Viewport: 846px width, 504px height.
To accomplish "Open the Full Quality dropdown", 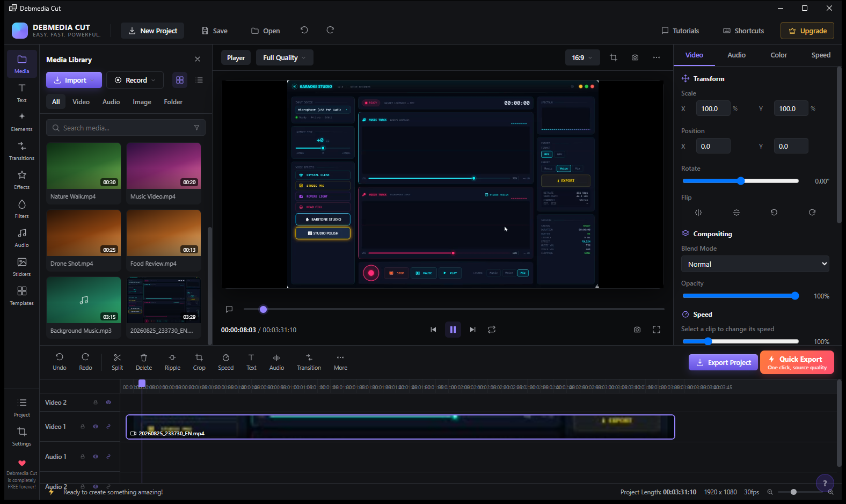I will tap(285, 57).
